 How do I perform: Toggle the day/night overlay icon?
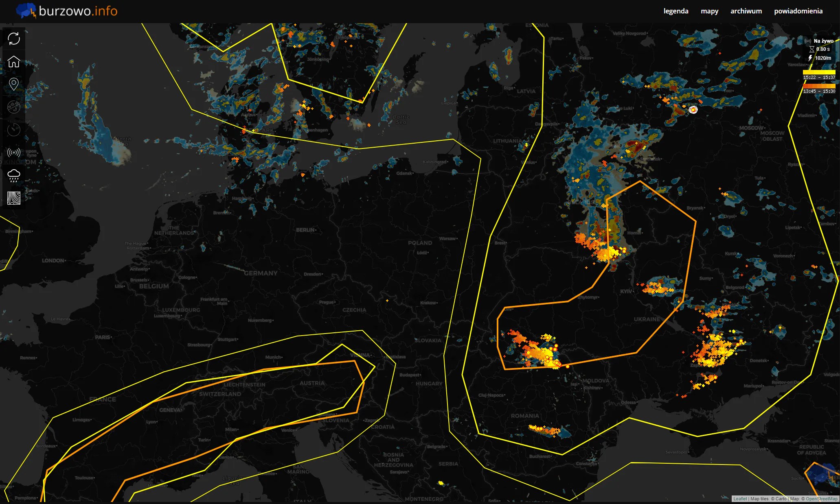(x=14, y=107)
